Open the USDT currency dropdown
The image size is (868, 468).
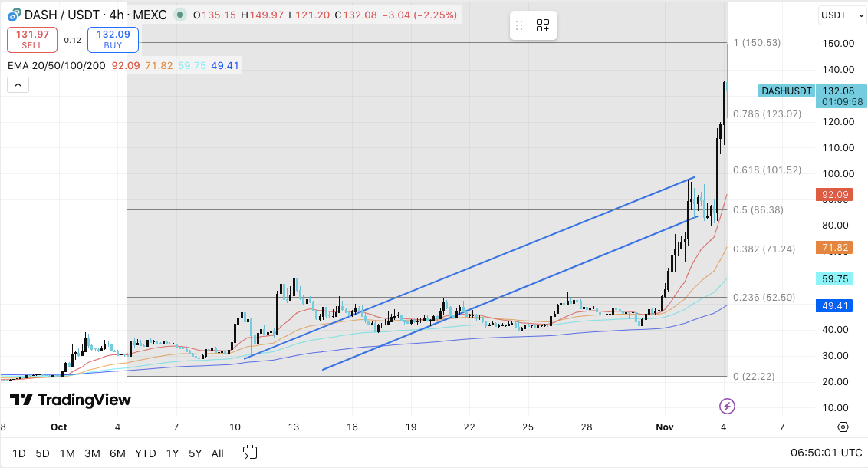coord(841,15)
